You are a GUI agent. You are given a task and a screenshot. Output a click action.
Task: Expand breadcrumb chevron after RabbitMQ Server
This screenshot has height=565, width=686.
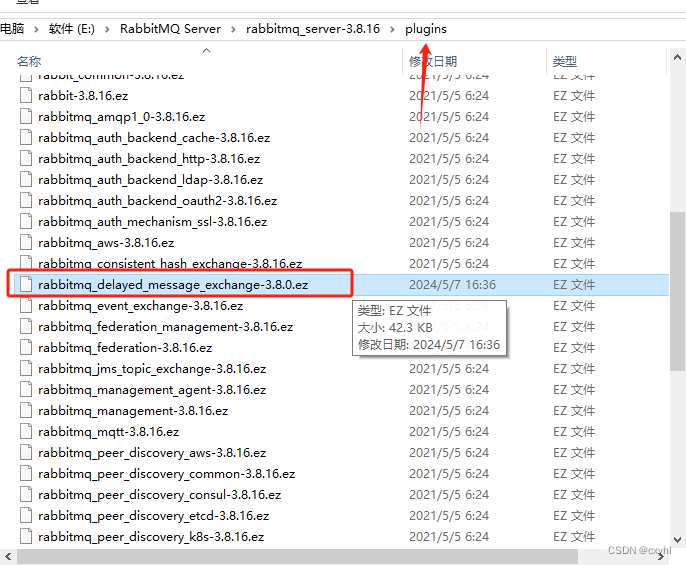coord(234,29)
